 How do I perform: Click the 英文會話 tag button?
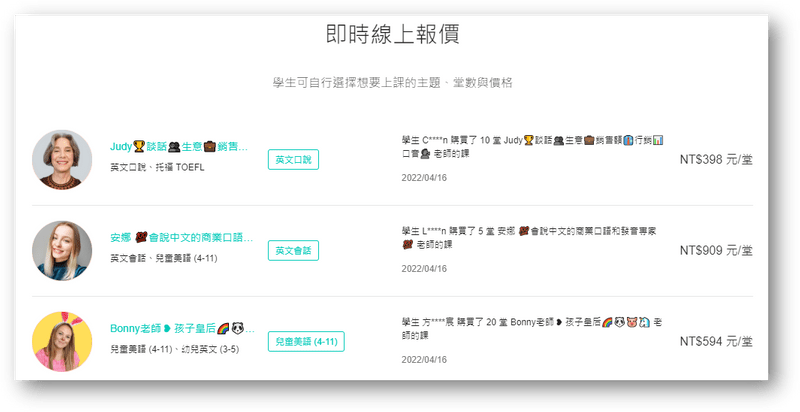coord(293,250)
